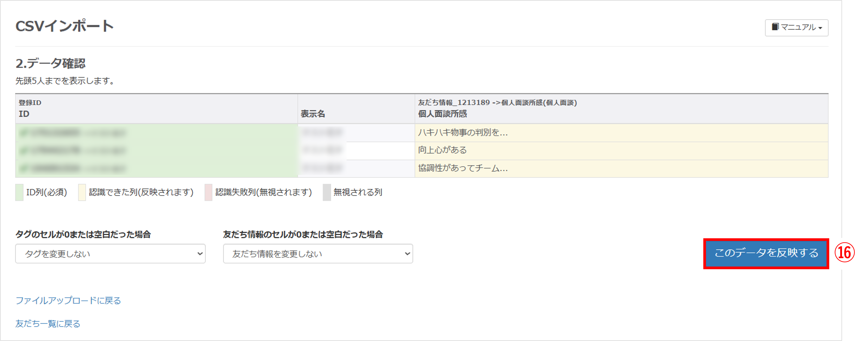Click the cell ハキハキ物事の判別を…

[463, 133]
